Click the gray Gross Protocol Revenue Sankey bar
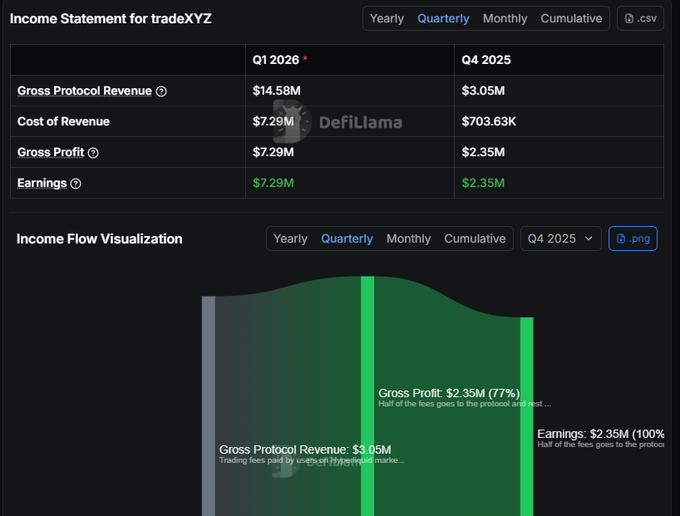 208,400
